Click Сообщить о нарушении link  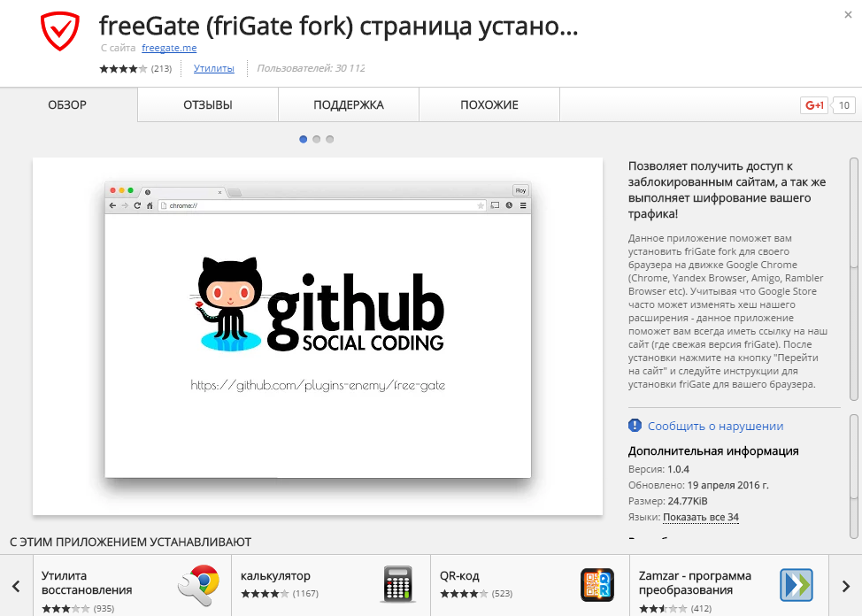click(715, 427)
